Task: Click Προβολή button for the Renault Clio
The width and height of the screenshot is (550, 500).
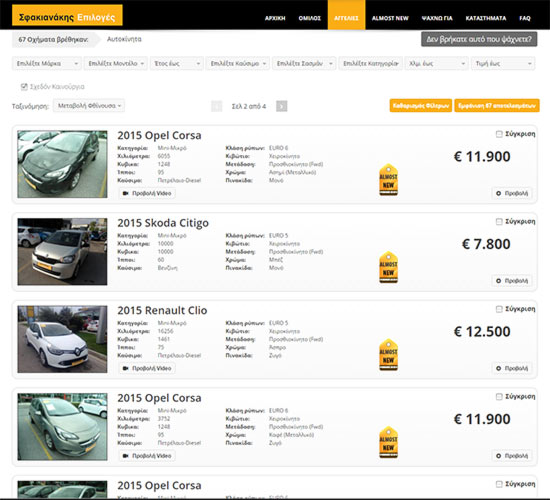Action: [512, 368]
